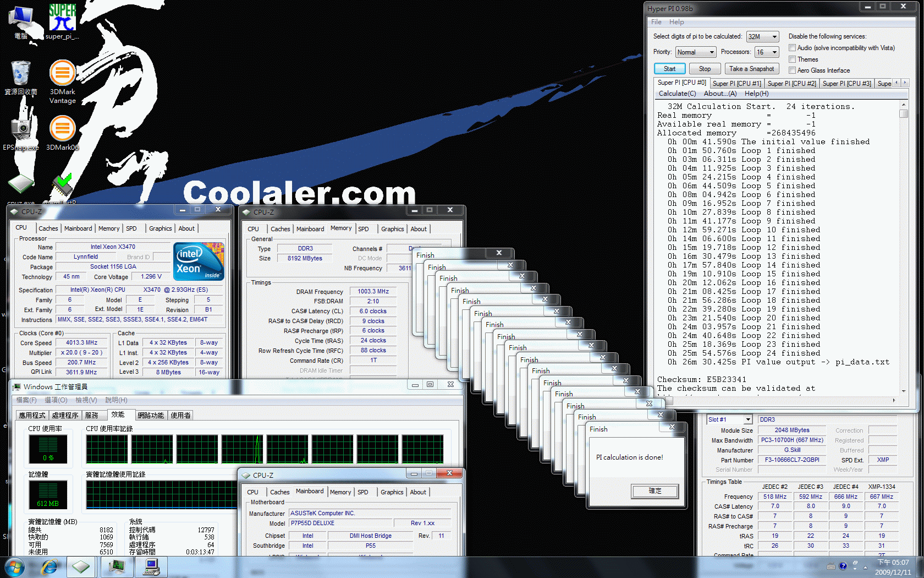
Task: Click Hyper PI output scrollbar up arrow
Action: [x=904, y=104]
